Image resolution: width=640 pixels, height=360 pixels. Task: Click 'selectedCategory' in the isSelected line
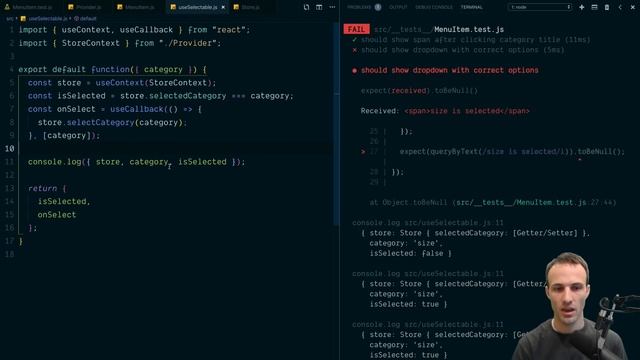[187, 96]
